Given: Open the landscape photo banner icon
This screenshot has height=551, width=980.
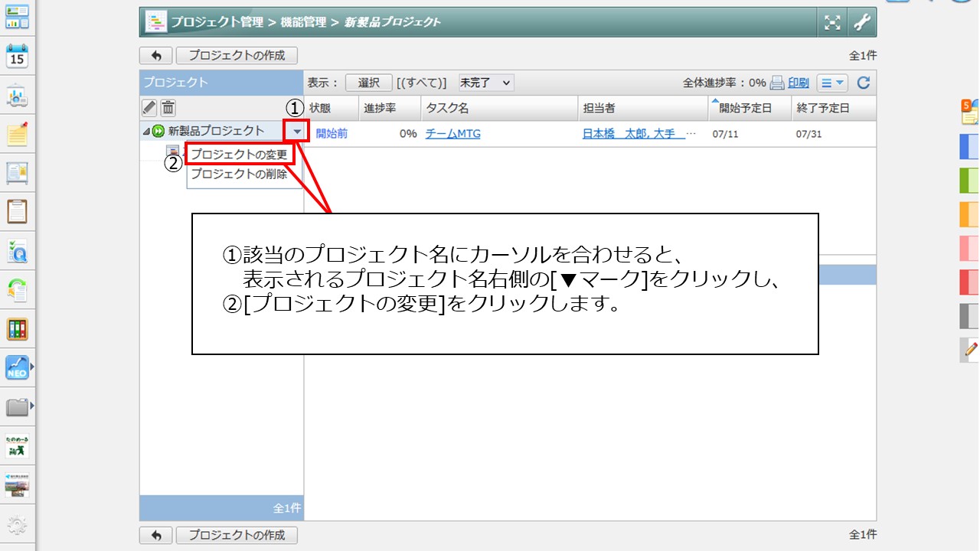Looking at the screenshot, I should coord(17,485).
